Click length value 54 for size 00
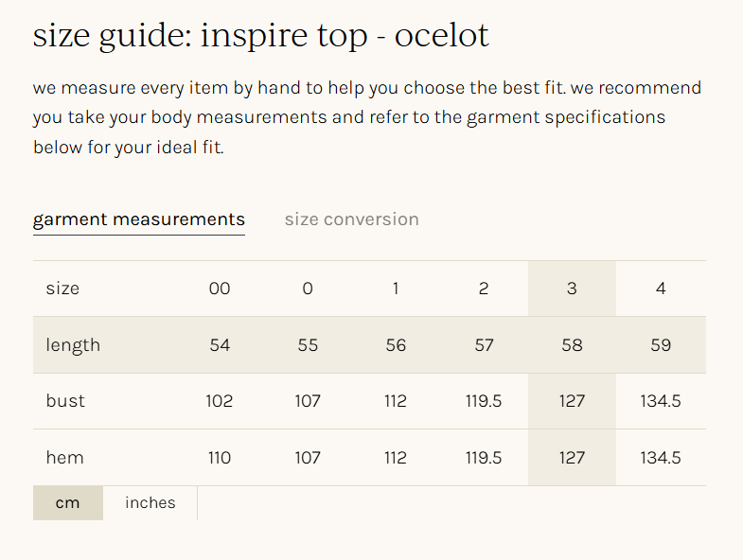743x560 pixels. 220,345
